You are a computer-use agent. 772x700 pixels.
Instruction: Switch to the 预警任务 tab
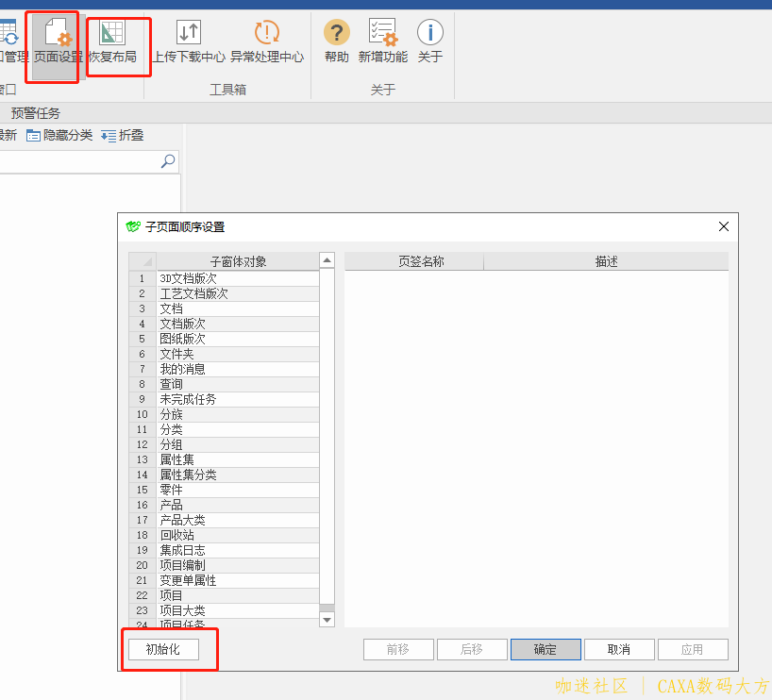coord(36,113)
